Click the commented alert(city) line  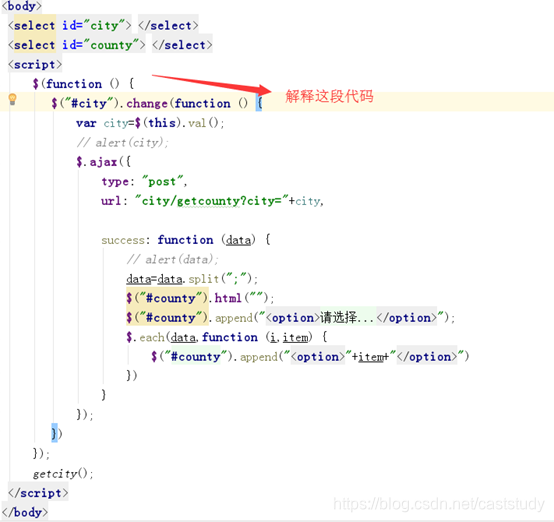pyautogui.click(x=123, y=142)
